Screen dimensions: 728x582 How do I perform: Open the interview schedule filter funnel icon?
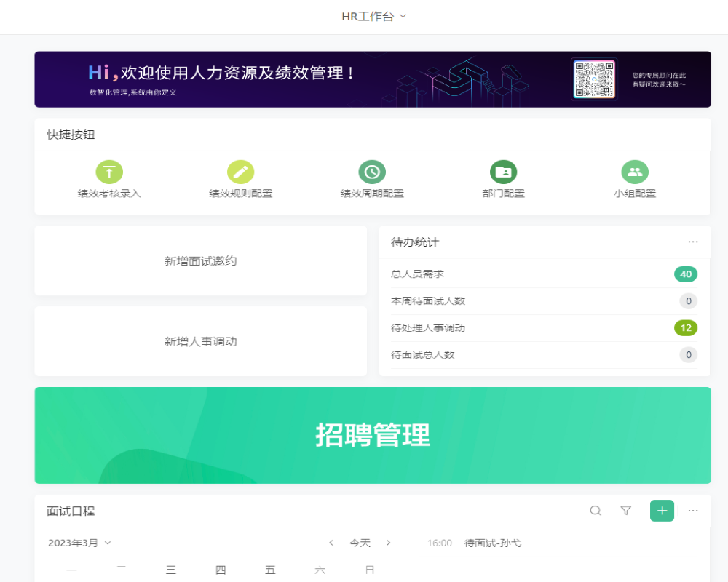click(x=625, y=511)
